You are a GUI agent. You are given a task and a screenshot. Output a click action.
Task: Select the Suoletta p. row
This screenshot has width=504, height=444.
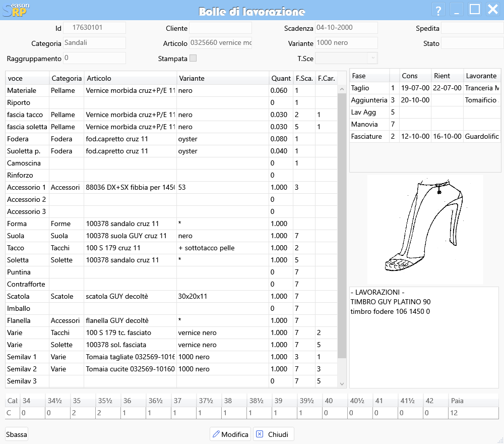[x=171, y=151]
